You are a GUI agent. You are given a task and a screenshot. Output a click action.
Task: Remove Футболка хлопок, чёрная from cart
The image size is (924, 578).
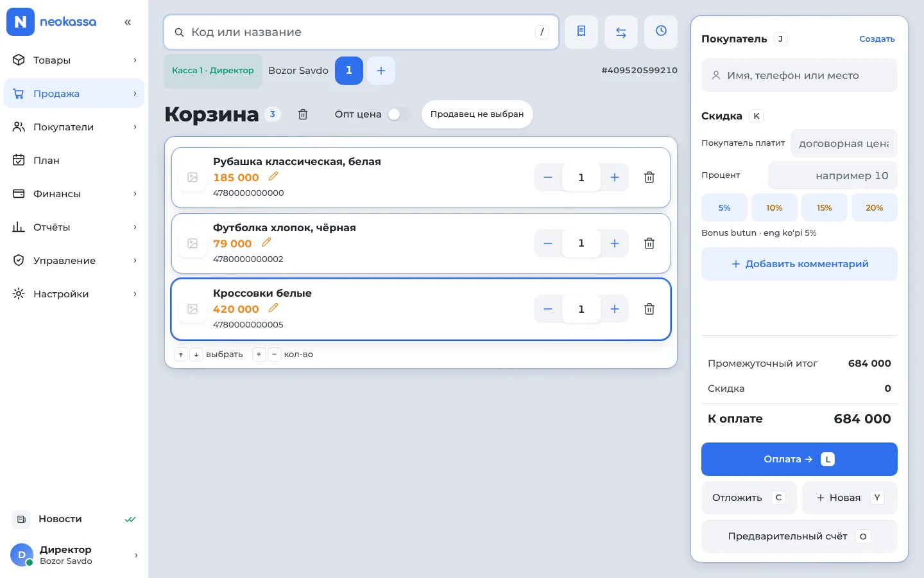(x=649, y=243)
